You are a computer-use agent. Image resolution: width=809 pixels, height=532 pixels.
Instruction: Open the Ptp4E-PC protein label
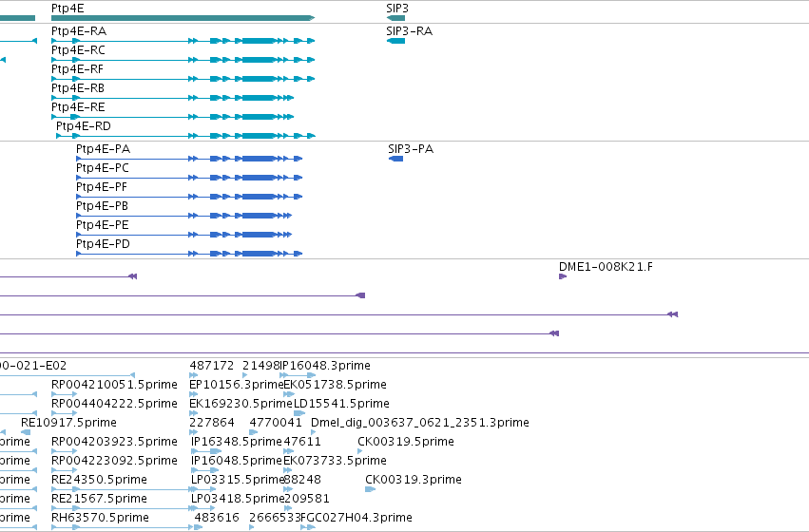[x=103, y=168]
